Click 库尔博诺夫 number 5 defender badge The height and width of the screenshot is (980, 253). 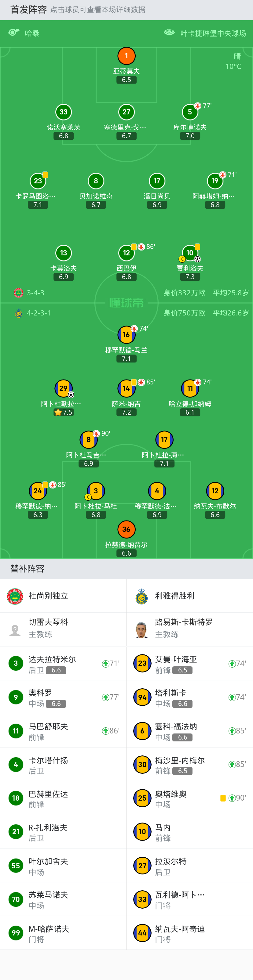pyautogui.click(x=190, y=112)
